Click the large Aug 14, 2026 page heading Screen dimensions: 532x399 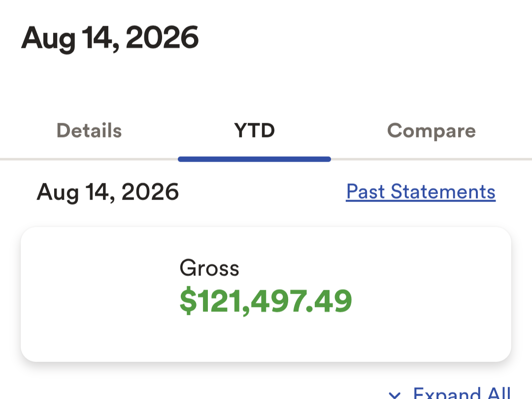click(x=109, y=38)
